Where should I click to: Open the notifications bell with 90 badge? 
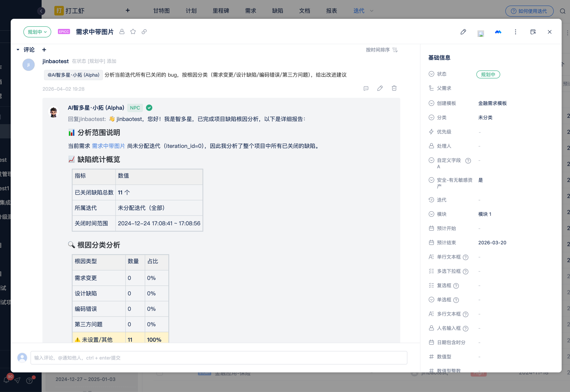[7, 380]
